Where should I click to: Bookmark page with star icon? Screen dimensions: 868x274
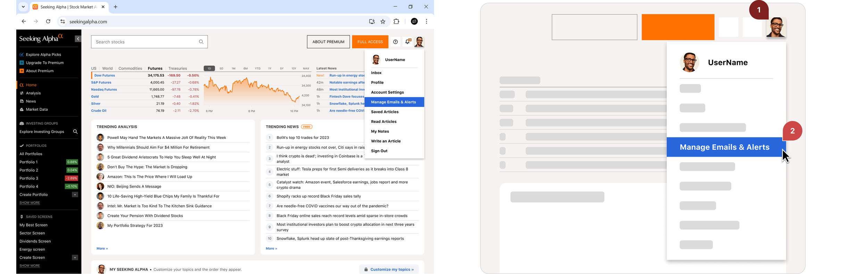pos(383,22)
